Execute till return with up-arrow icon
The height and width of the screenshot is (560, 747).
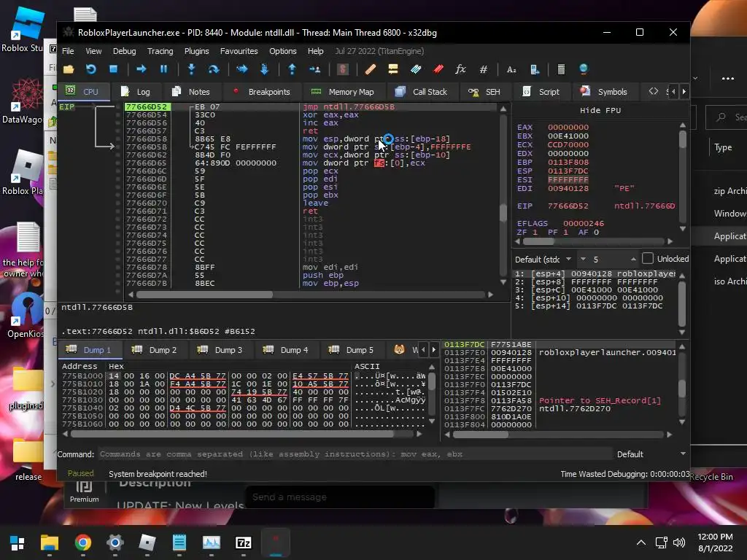(292, 69)
